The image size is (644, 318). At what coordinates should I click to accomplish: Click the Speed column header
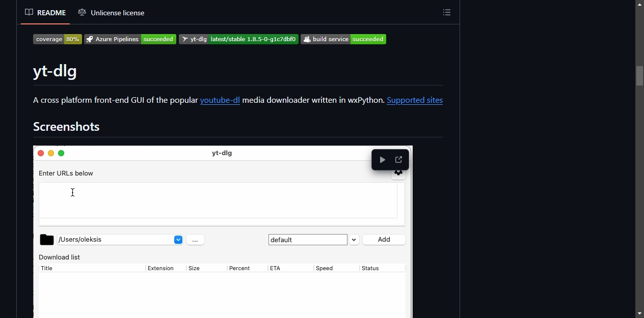pos(337,268)
